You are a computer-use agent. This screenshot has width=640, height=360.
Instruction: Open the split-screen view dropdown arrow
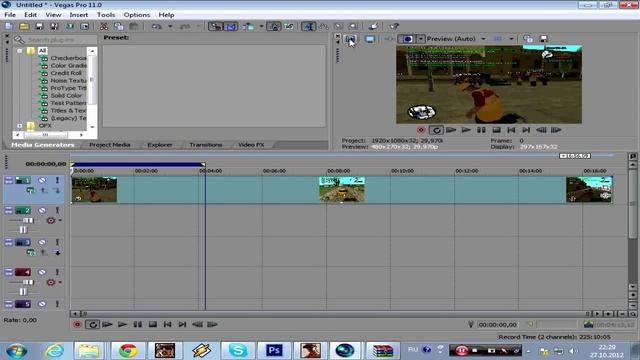click(x=421, y=39)
